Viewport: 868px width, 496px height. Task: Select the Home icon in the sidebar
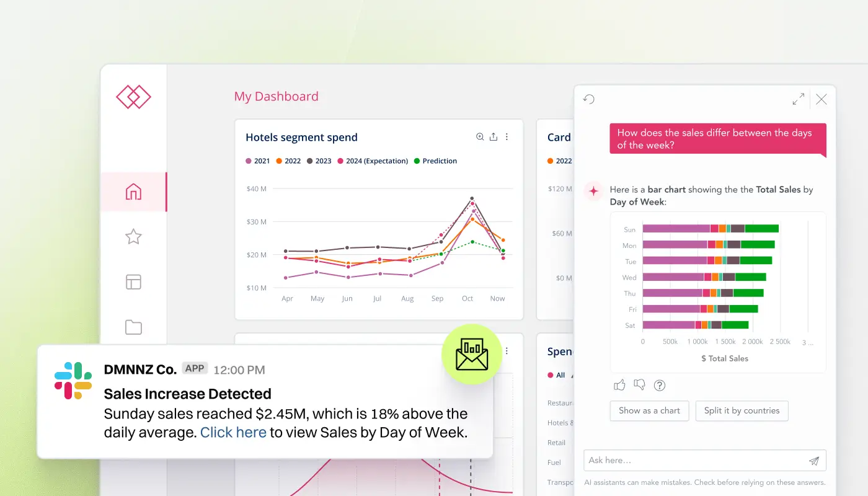[x=133, y=193]
